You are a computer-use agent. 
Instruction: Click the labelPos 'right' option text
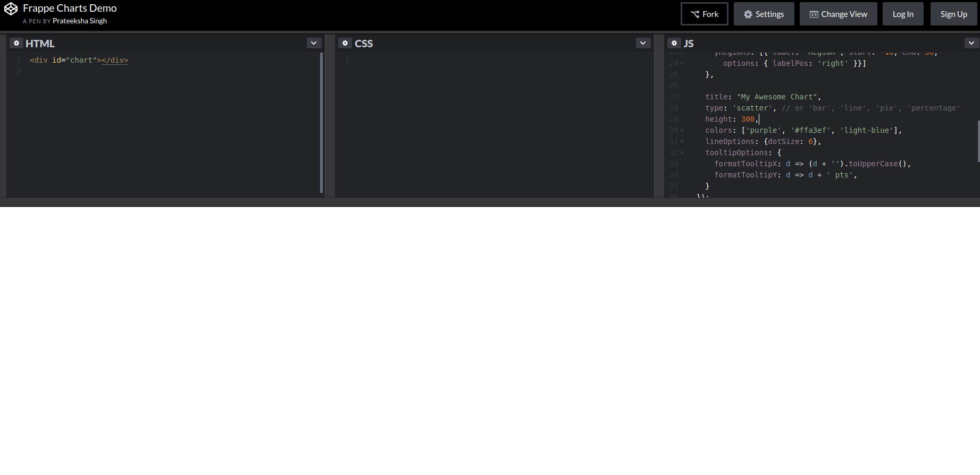(833, 63)
